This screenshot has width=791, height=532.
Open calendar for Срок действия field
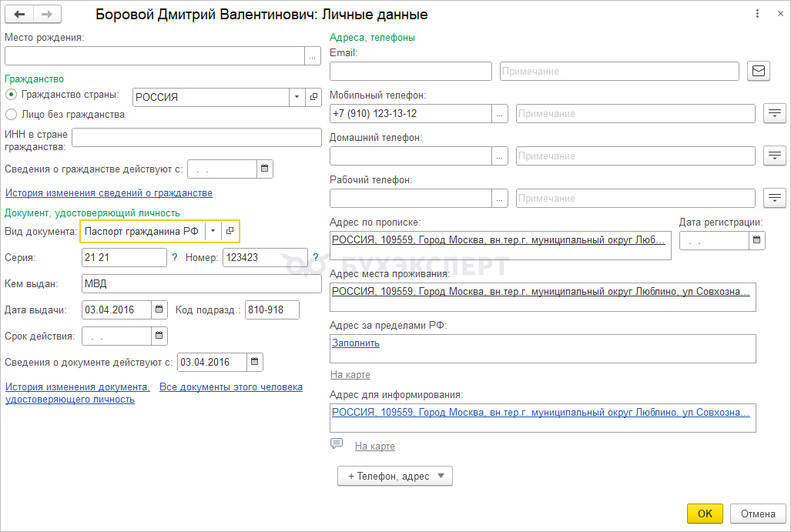[159, 336]
